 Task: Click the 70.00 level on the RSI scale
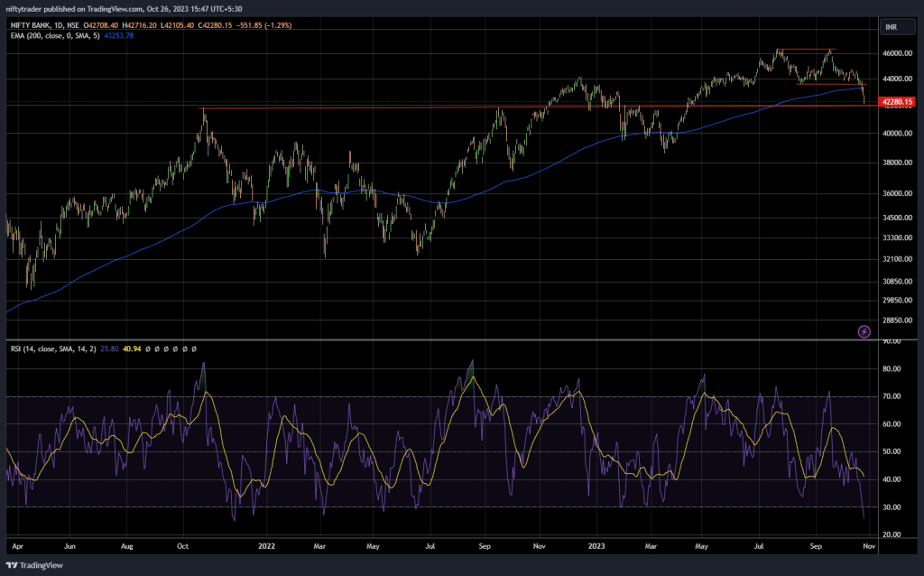tap(892, 396)
